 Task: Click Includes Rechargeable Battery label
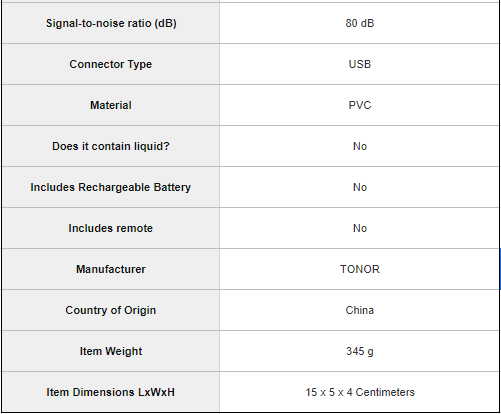pos(111,187)
